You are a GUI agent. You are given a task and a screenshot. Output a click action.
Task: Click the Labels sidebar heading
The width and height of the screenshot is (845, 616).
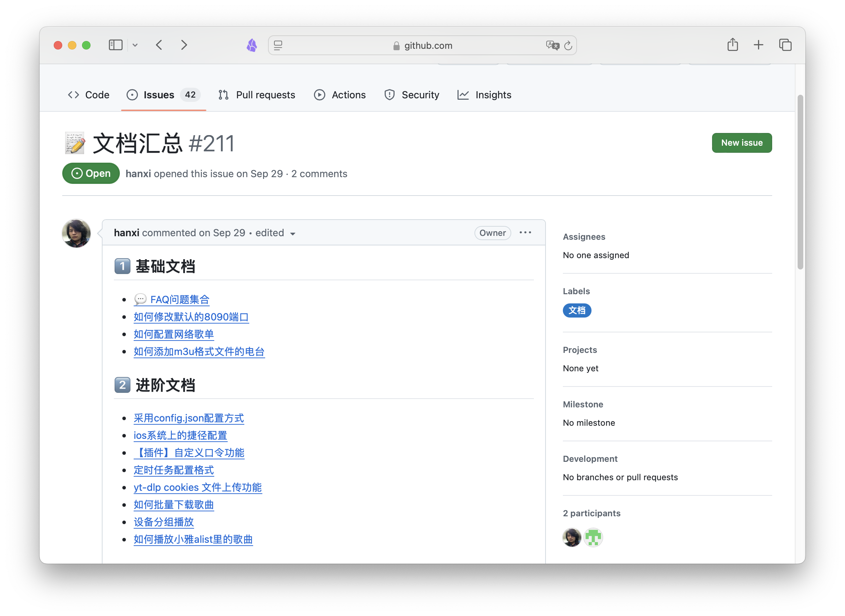(576, 291)
